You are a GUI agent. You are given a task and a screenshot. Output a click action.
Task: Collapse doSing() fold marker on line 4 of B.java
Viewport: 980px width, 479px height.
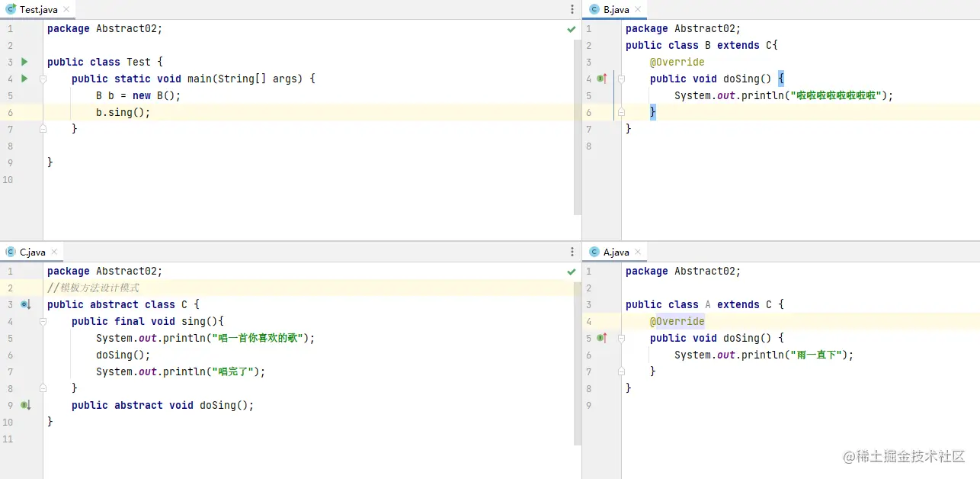[622, 79]
